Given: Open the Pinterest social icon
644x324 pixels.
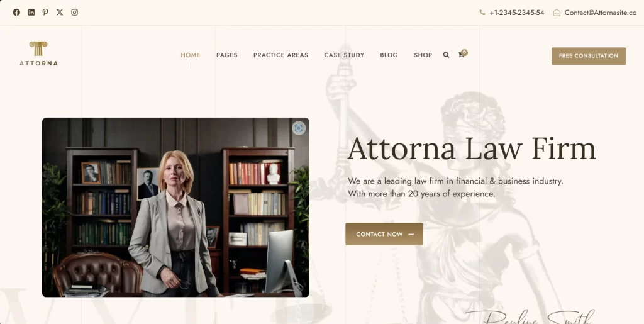Looking at the screenshot, I should click(45, 13).
